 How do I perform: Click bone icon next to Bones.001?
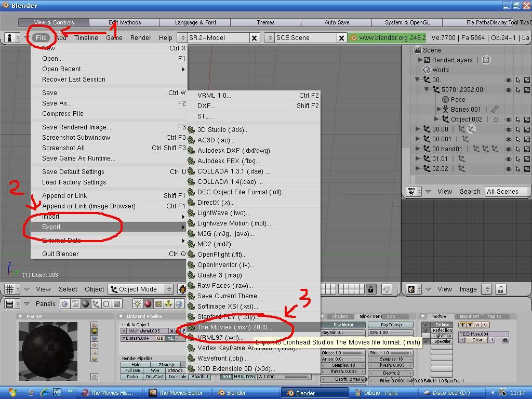(495, 109)
